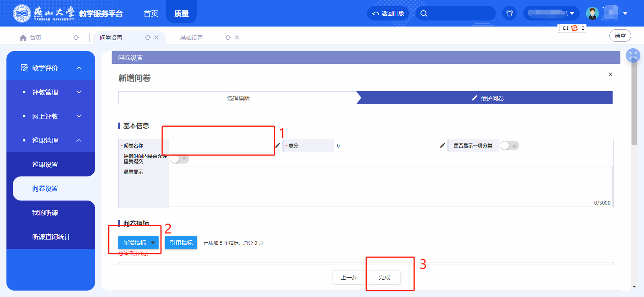Open the 质量 top navigation tab

[x=182, y=14]
